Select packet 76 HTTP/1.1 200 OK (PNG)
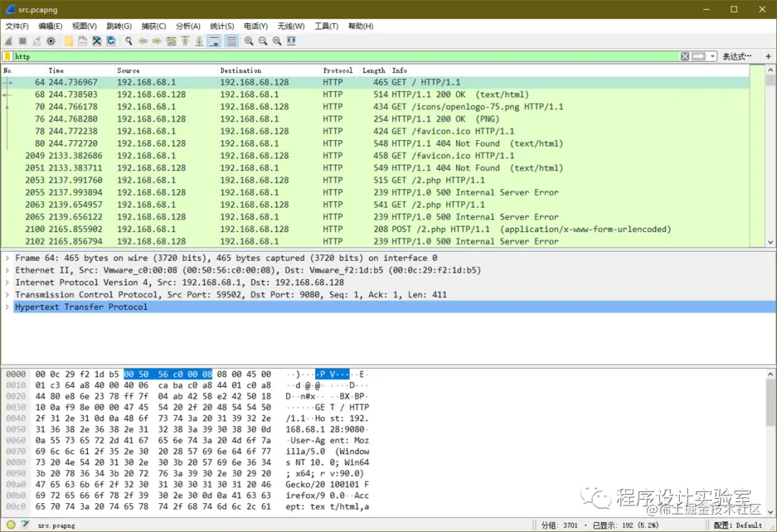 tap(376, 119)
